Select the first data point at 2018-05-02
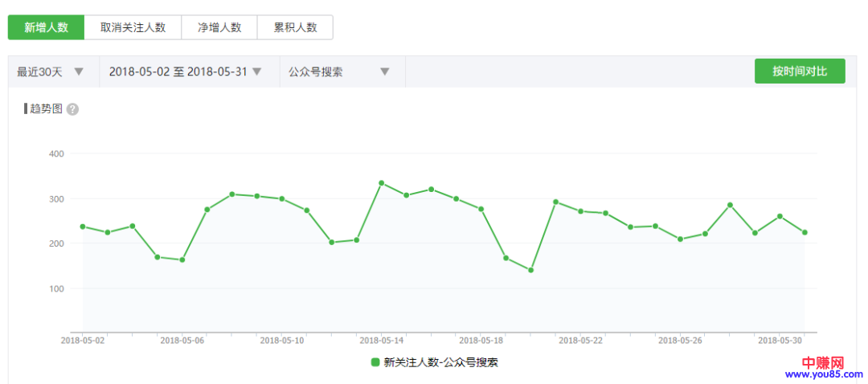The width and height of the screenshot is (868, 384). point(83,227)
